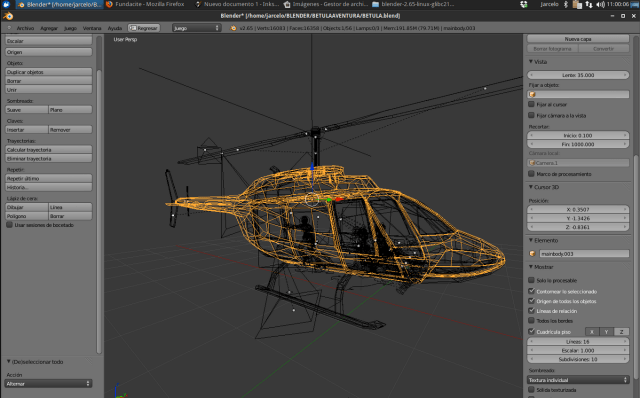Click the Bluetooth tray icon

point(566,4)
